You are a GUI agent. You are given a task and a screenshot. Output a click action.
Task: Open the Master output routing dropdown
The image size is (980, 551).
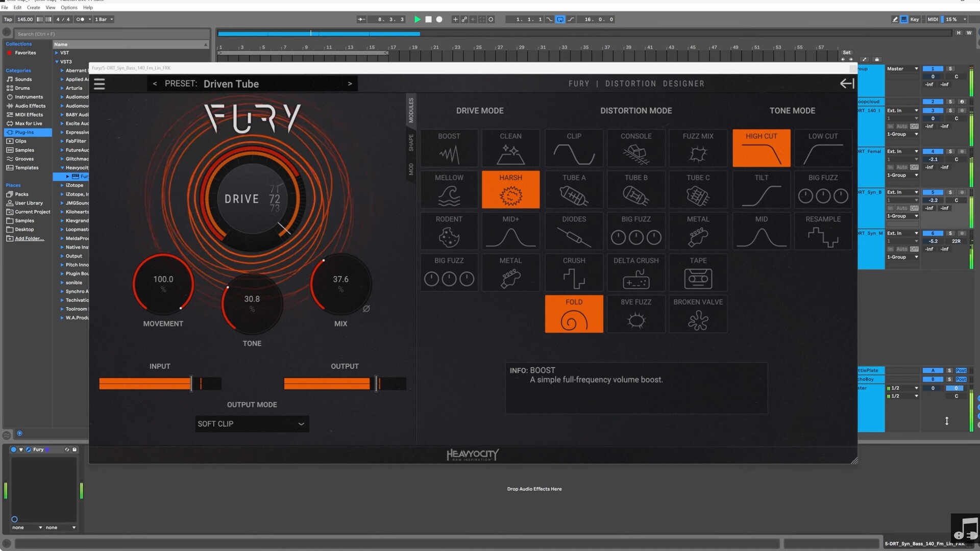pos(902,68)
